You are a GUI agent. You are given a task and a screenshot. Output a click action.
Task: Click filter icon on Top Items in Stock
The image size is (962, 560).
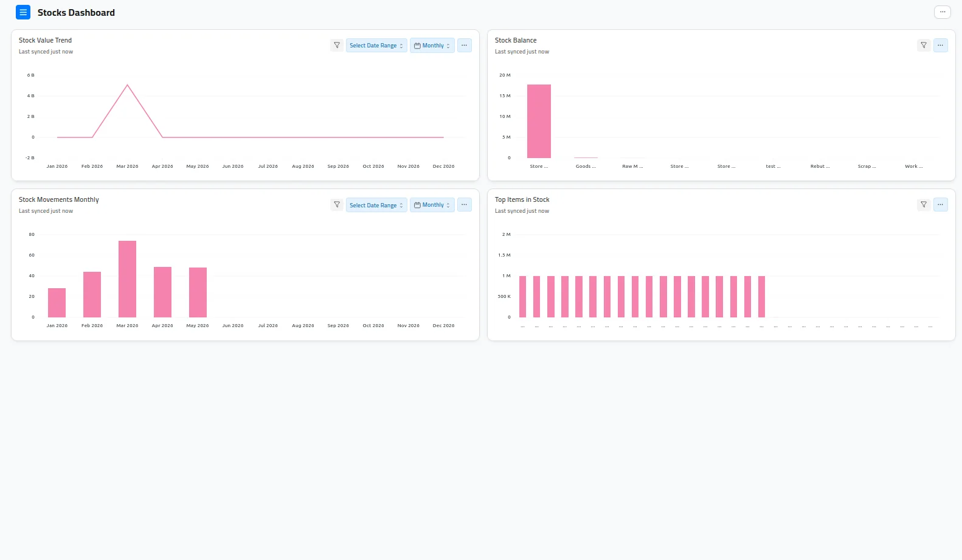(x=924, y=205)
